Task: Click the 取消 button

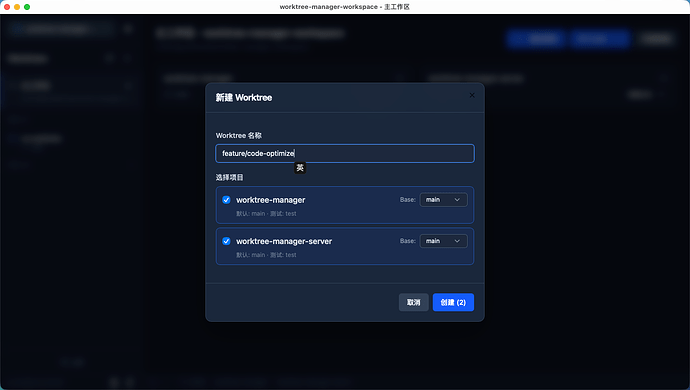Action: click(413, 302)
